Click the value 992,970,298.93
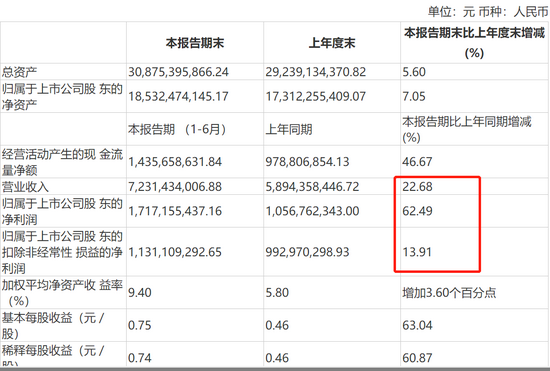 [307, 252]
